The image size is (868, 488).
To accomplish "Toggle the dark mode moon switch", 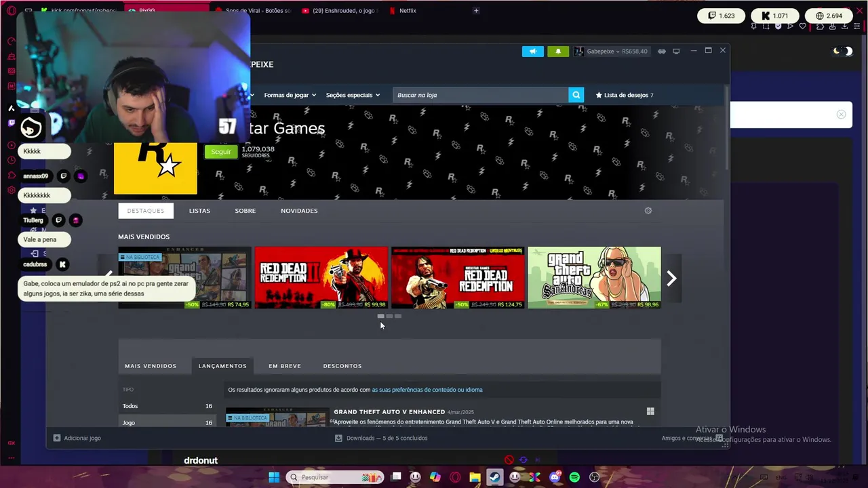I will click(843, 51).
